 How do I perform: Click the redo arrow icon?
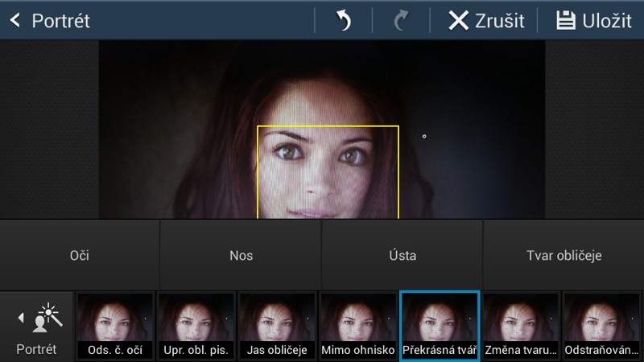[x=401, y=21]
